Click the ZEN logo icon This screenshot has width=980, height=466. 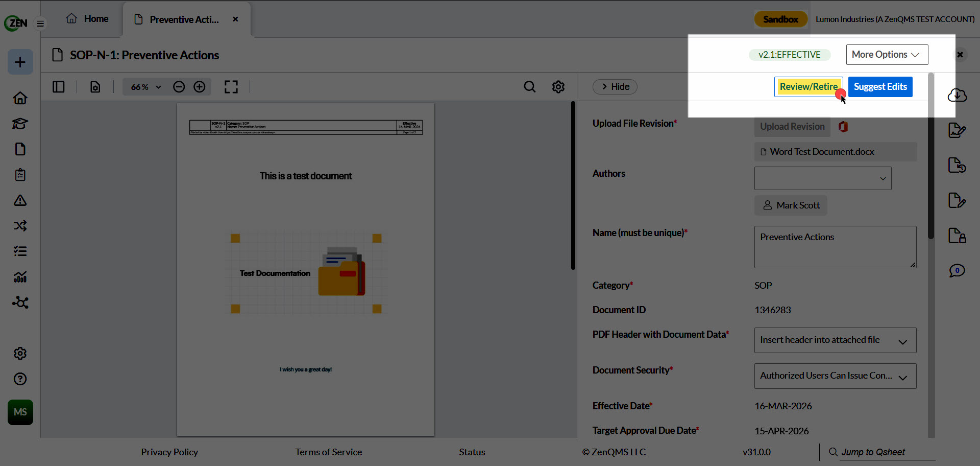pyautogui.click(x=16, y=23)
